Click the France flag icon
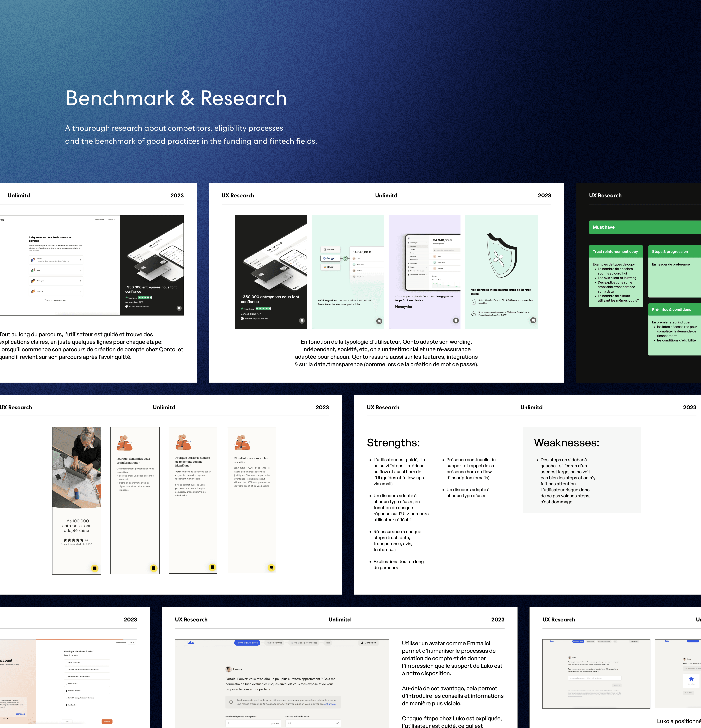 tap(33, 260)
